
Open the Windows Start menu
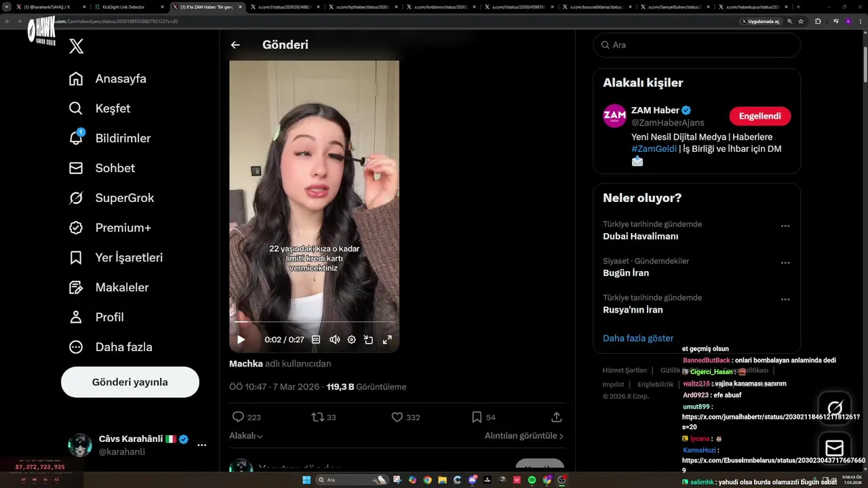(x=306, y=480)
